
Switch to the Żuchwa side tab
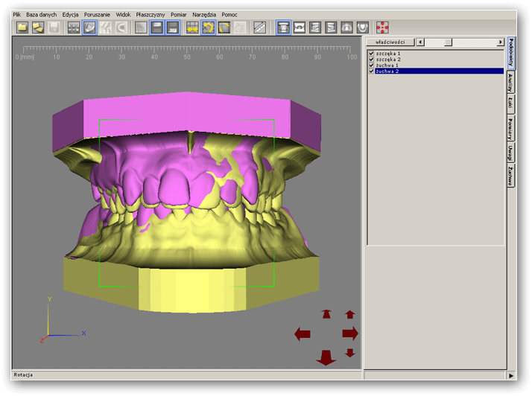[510, 176]
